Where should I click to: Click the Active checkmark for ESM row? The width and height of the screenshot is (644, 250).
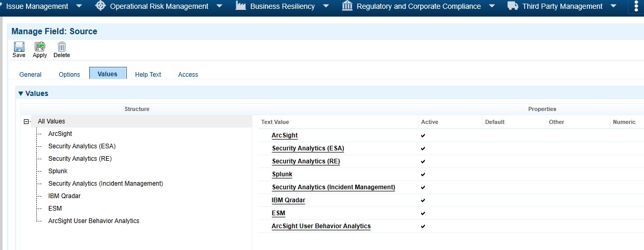pos(423,213)
